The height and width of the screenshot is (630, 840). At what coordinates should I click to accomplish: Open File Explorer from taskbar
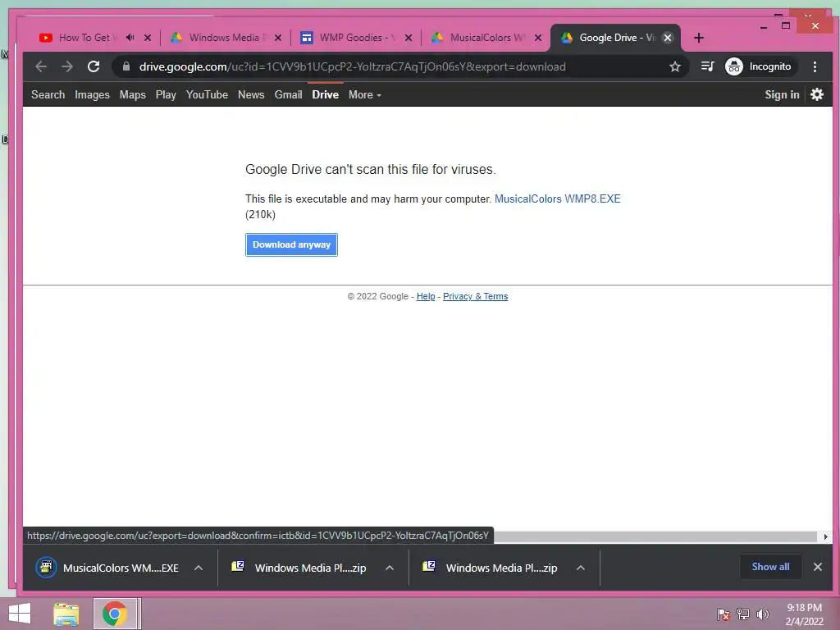click(66, 614)
